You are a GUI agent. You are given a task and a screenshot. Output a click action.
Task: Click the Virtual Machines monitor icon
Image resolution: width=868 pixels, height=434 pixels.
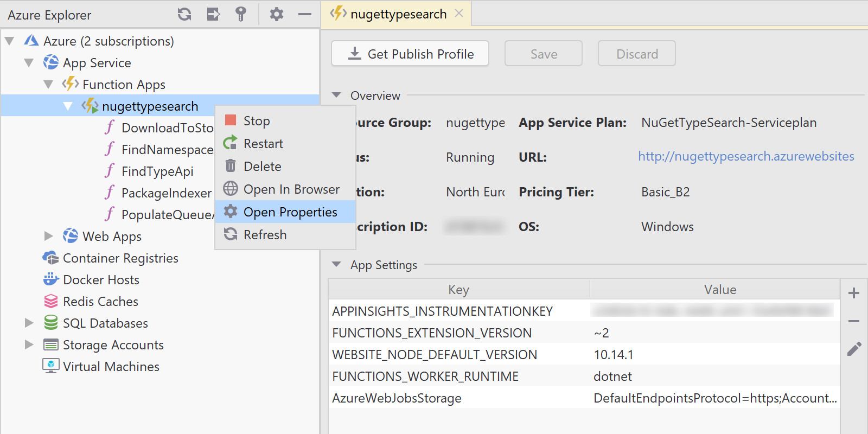51,366
